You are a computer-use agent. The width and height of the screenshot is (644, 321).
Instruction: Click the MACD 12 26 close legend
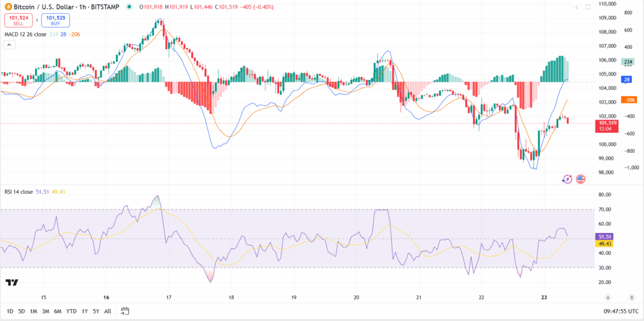25,35
